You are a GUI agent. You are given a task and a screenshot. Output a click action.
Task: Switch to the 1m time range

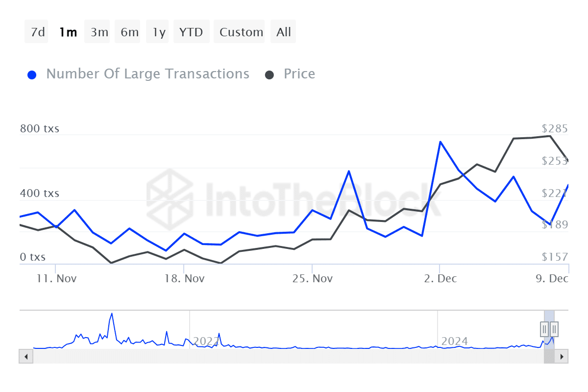[x=68, y=32]
